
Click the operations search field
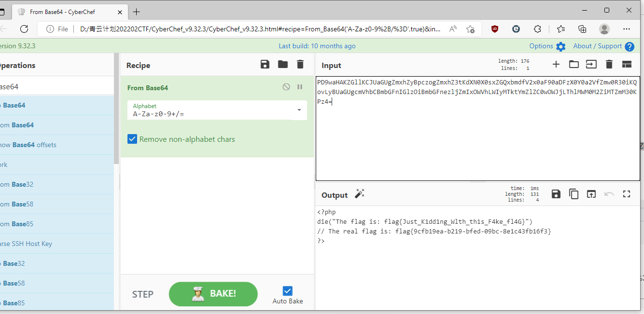click(57, 86)
